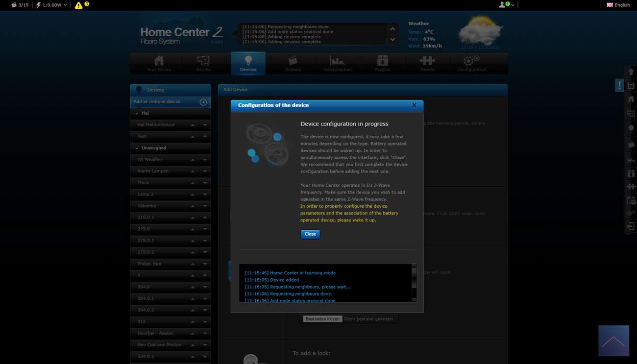This screenshot has width=637, height=364.
Task: Click the Close button in the dialog
Action: pyautogui.click(x=310, y=234)
